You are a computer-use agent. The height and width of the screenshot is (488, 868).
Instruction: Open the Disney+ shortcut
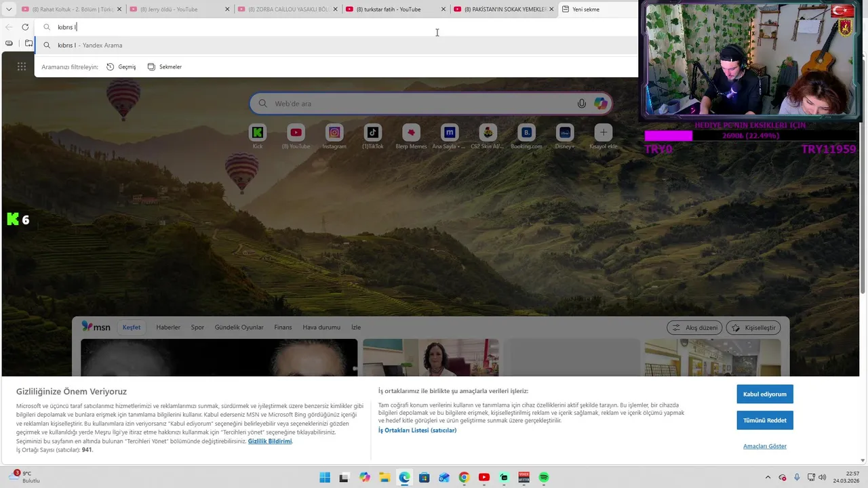coord(565,136)
